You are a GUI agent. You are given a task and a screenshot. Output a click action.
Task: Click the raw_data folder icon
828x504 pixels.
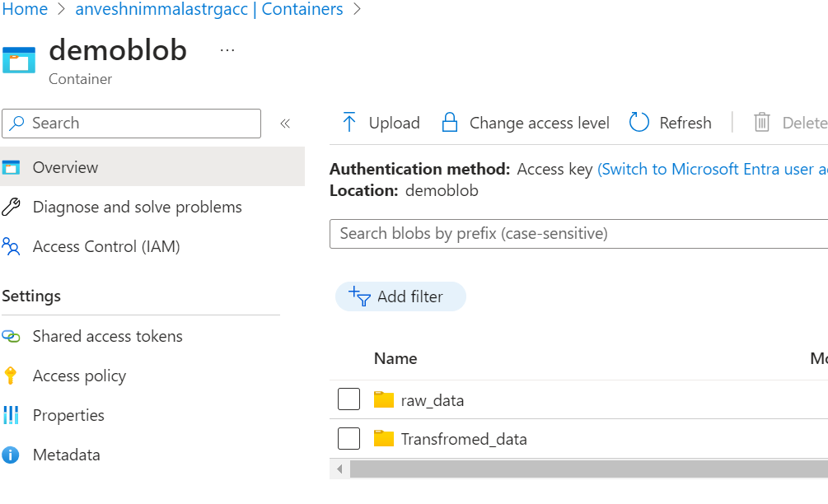(384, 399)
